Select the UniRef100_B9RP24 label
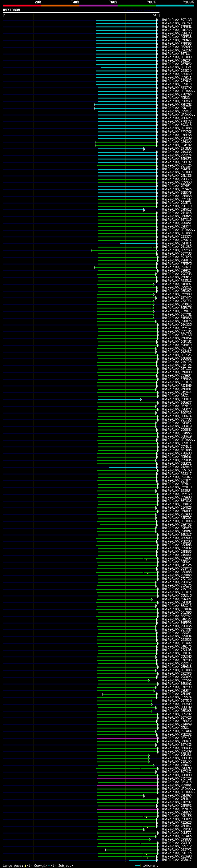 pyautogui.click(x=177, y=271)
